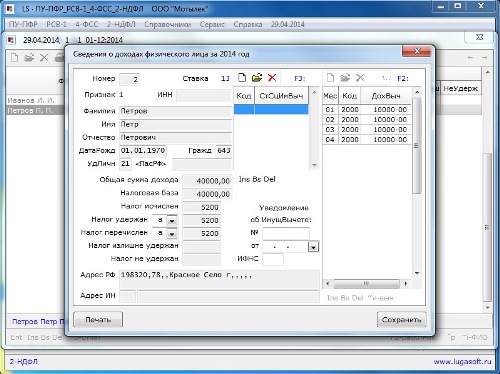
Task: Open the folder icon in F3 toolbar
Action: click(257, 78)
